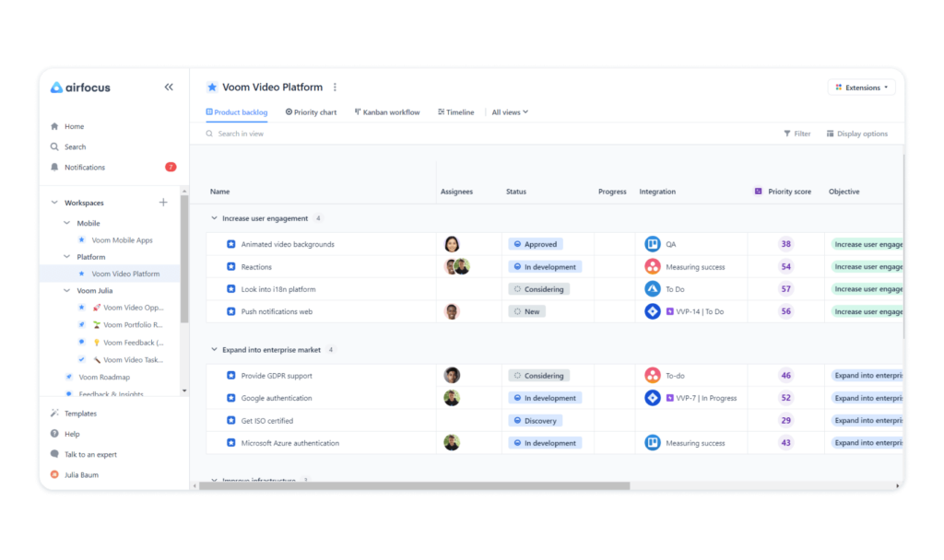
Task: Click Asana integration icon on Reactions row
Action: pyautogui.click(x=652, y=266)
